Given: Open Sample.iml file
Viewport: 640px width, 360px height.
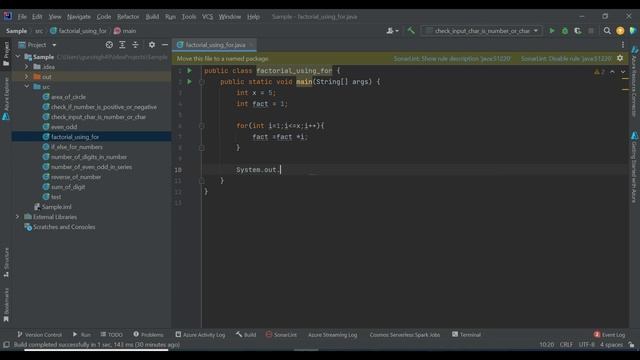Looking at the screenshot, I should coord(56,207).
